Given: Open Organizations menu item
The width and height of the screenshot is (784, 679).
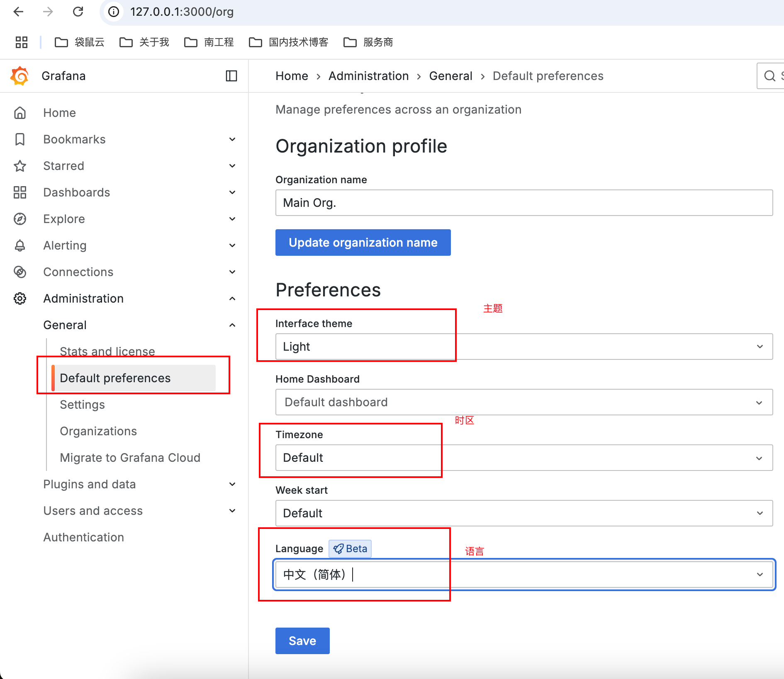Looking at the screenshot, I should click(98, 431).
